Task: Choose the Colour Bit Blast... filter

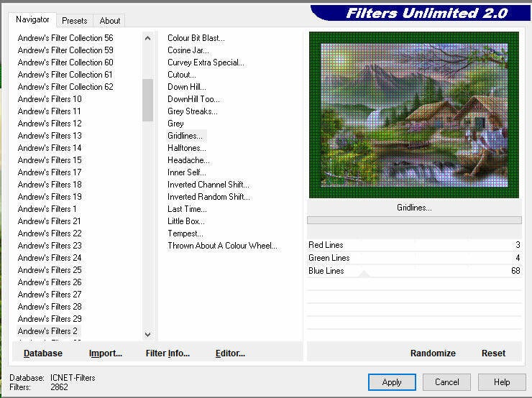Action: click(196, 38)
